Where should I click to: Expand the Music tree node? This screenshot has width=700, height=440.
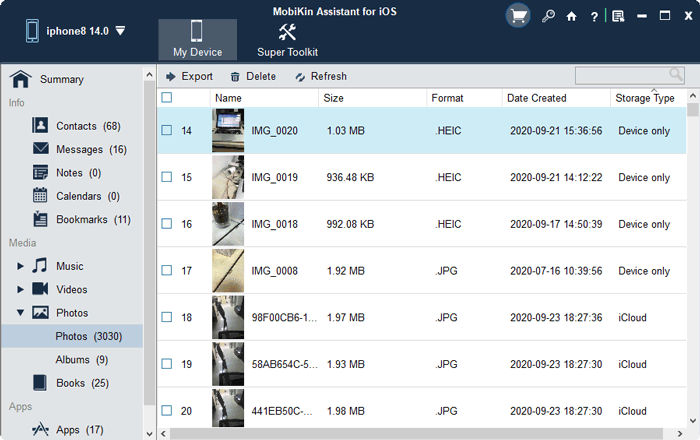[x=21, y=266]
